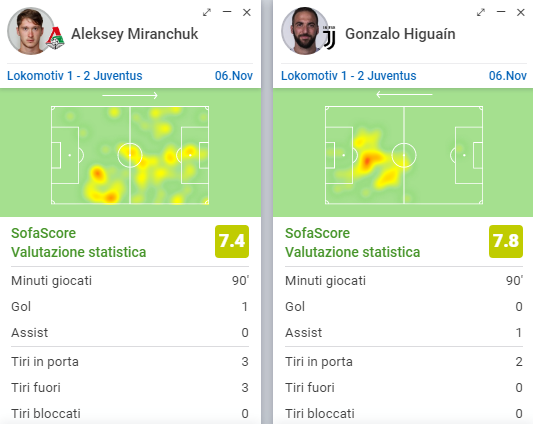This screenshot has height=424, width=533.
Task: Click the Lokomotiv club logo badge
Action: pos(55,38)
